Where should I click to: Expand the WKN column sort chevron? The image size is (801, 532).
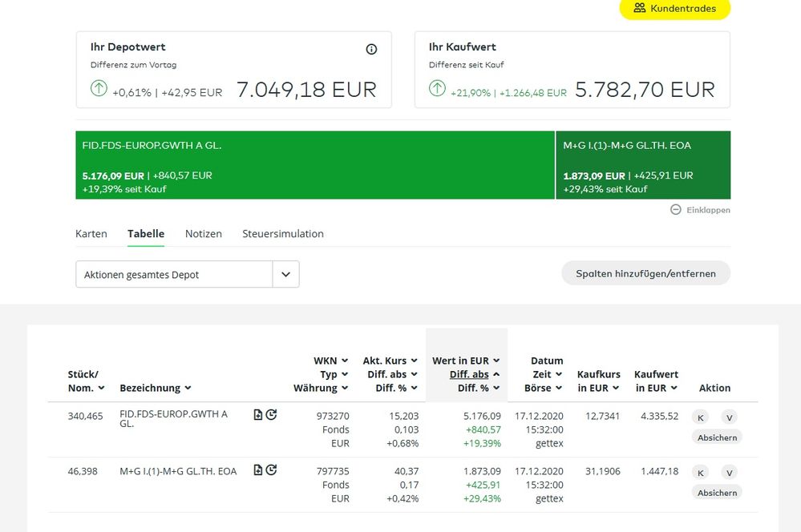[345, 361]
